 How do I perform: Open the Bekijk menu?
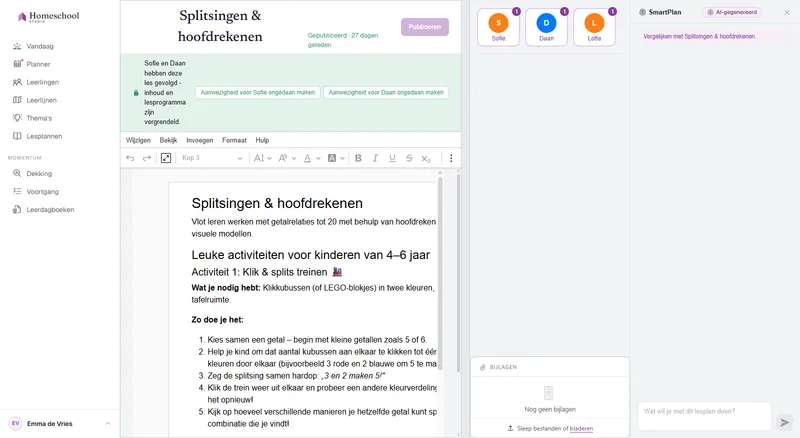(168, 140)
